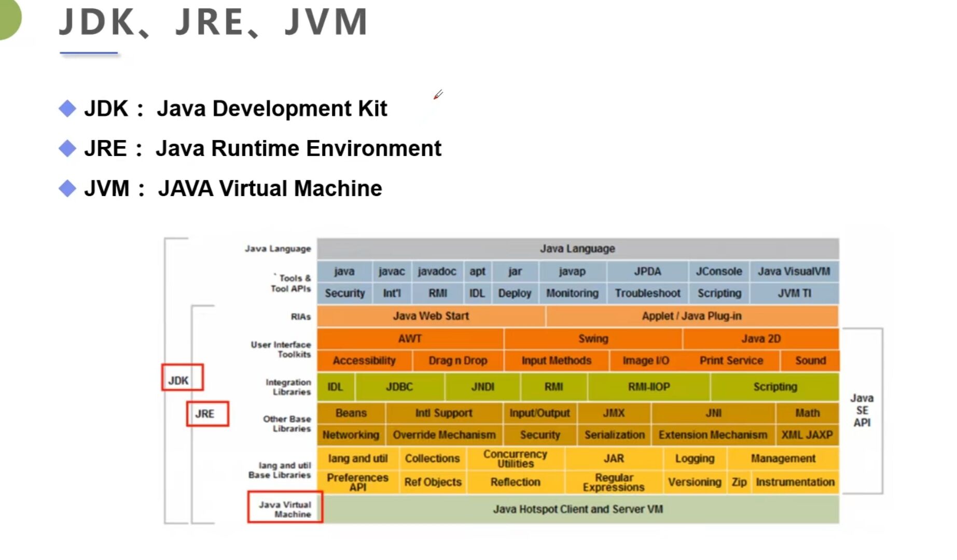Click the red-outlined Java Virtual Machine label
The image size is (957, 560).
285,507
